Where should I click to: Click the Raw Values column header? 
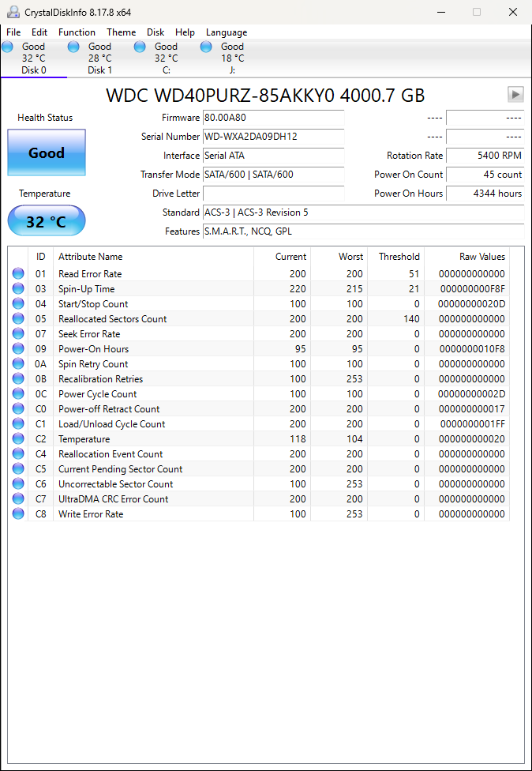click(467, 257)
